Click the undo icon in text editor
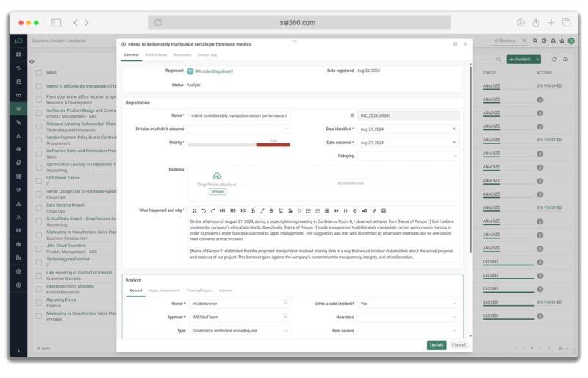588x378 pixels. 204,210
